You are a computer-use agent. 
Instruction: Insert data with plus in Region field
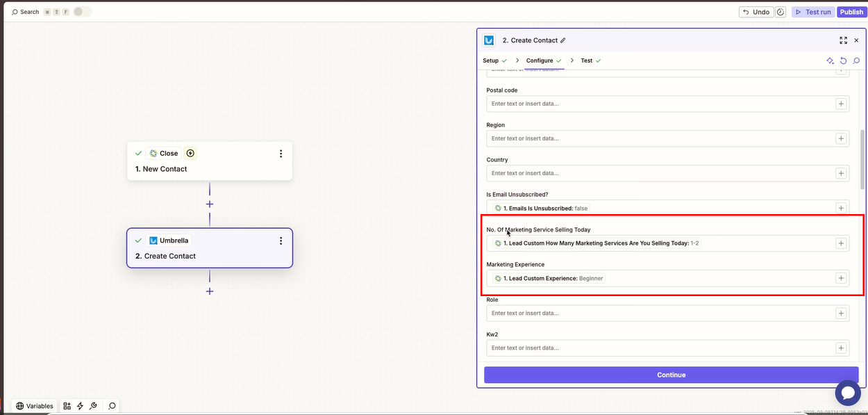840,138
